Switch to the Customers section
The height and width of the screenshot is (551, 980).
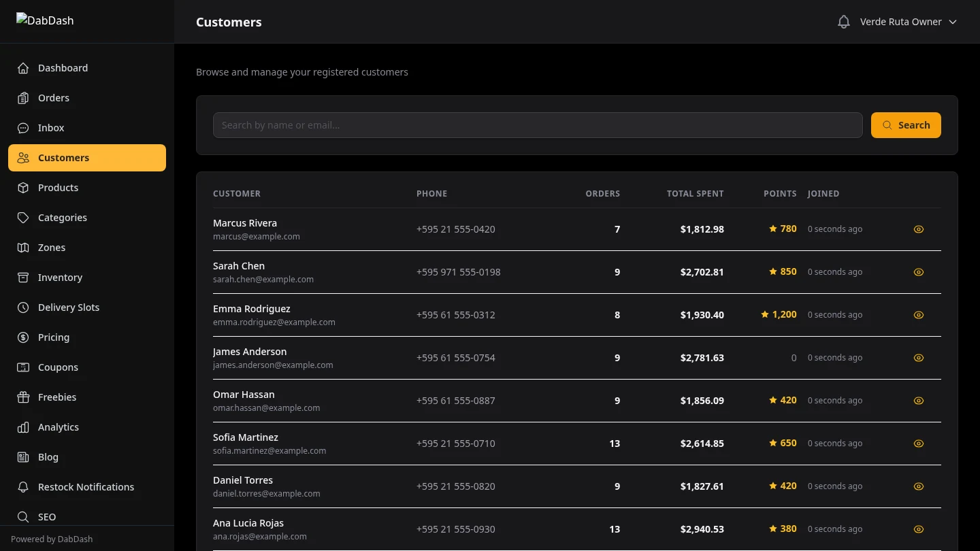coord(63,157)
